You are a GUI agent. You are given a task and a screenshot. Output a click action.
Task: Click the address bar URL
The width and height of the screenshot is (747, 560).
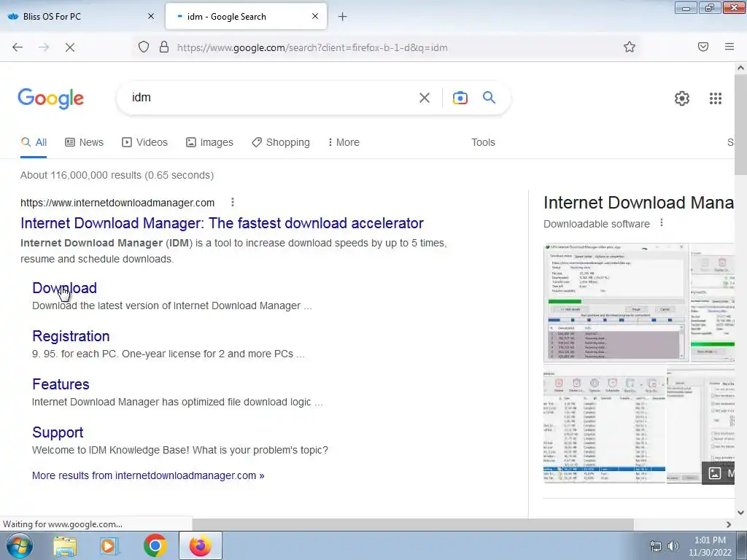(312, 47)
